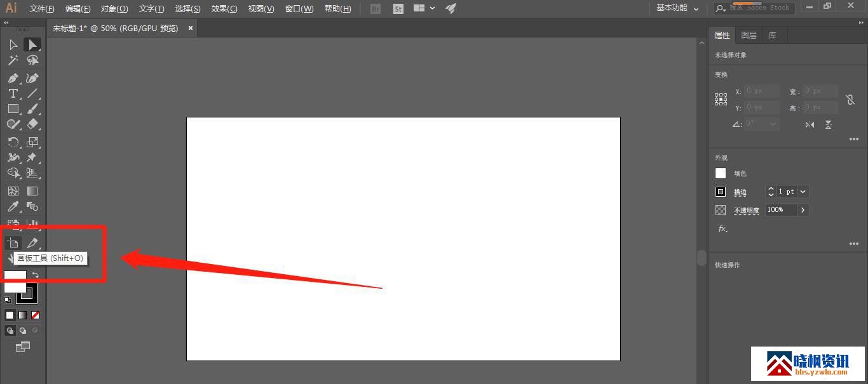Switch to the 图层 panel tab
The height and width of the screenshot is (384, 868).
point(749,36)
